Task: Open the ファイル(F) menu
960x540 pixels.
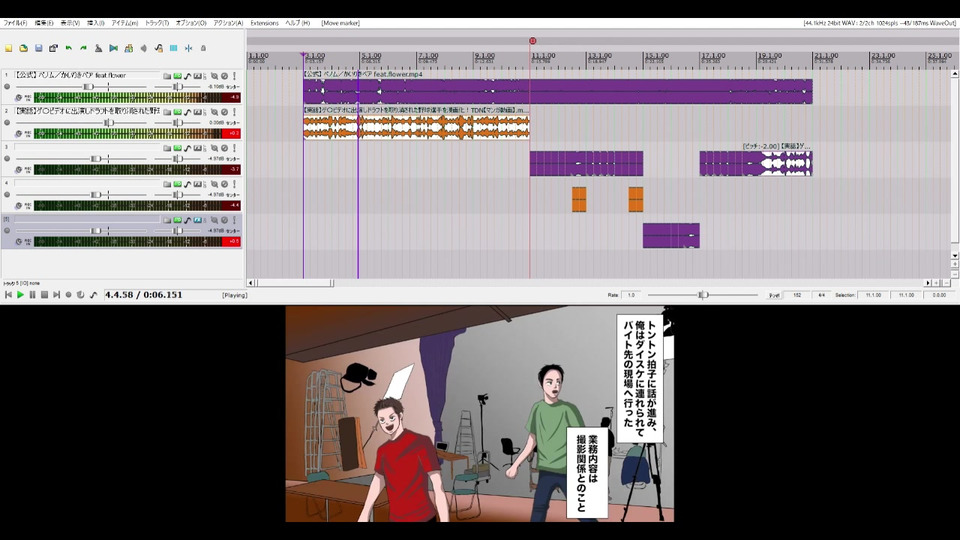Action: tap(15, 23)
